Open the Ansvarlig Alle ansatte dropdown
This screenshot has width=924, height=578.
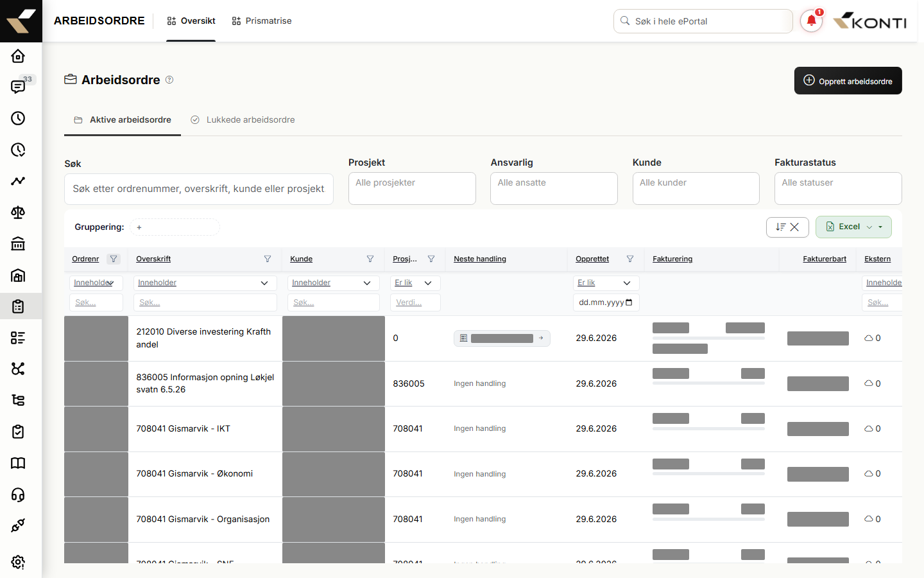tap(554, 188)
